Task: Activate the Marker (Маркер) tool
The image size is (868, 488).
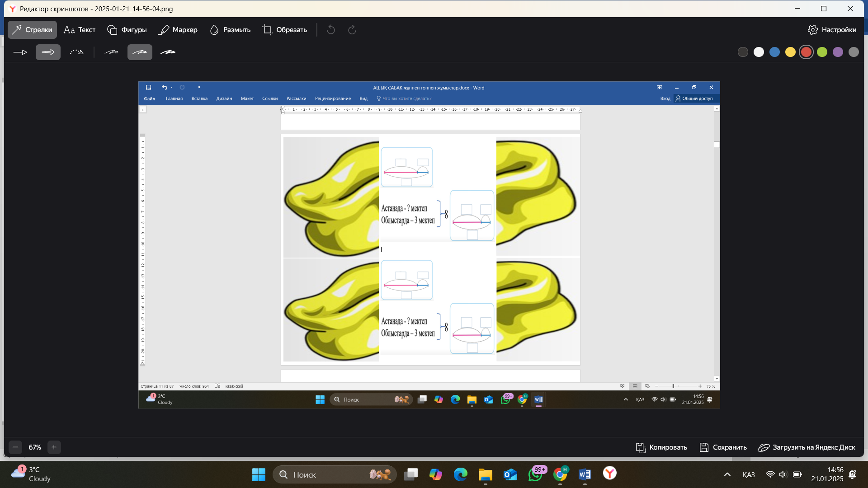Action: (x=178, y=30)
